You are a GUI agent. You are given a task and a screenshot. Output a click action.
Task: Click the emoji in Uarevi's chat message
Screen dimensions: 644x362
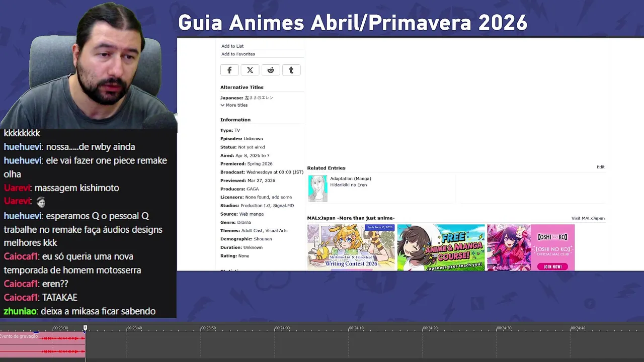41,202
